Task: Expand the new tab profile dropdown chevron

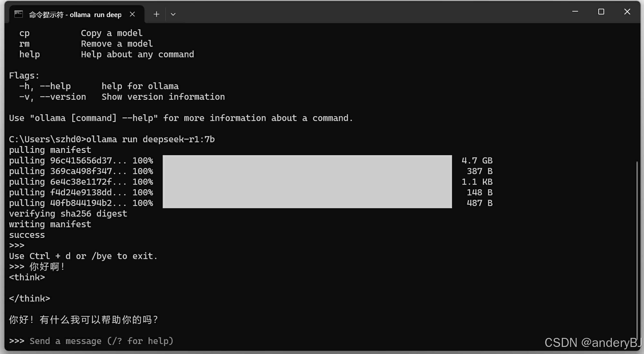Action: pyautogui.click(x=173, y=14)
